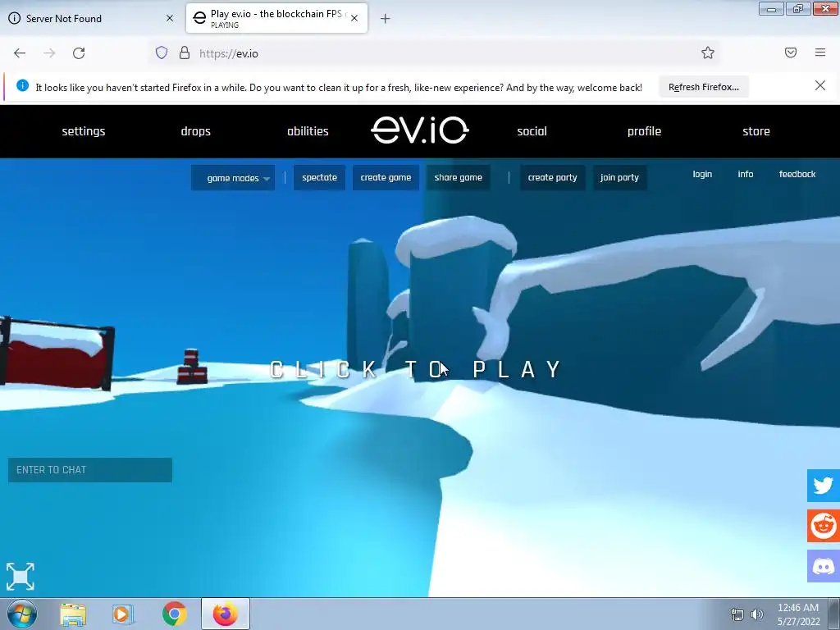Open the store menu item
840x630 pixels.
tap(756, 131)
